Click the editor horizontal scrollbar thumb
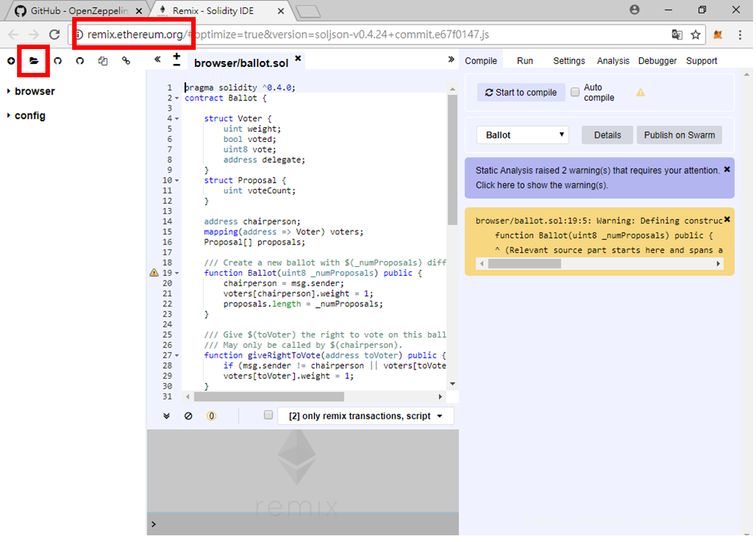This screenshot has width=756, height=542. point(269,396)
